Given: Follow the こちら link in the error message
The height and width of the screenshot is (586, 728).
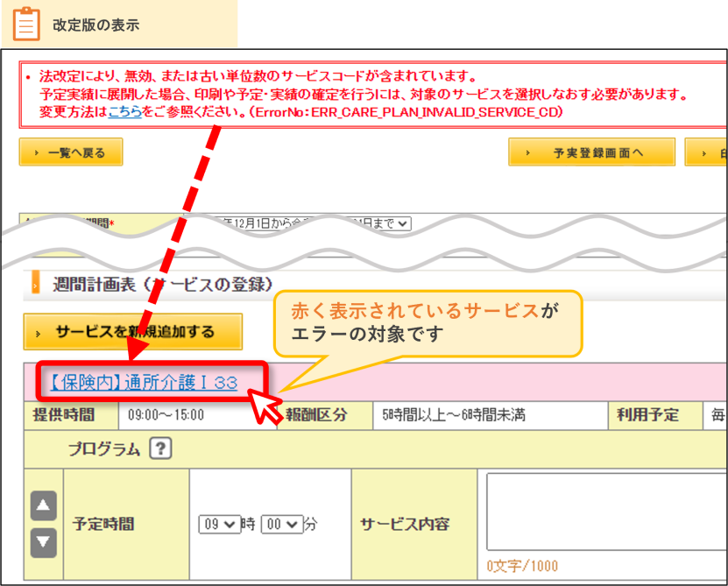Looking at the screenshot, I should [x=125, y=112].
